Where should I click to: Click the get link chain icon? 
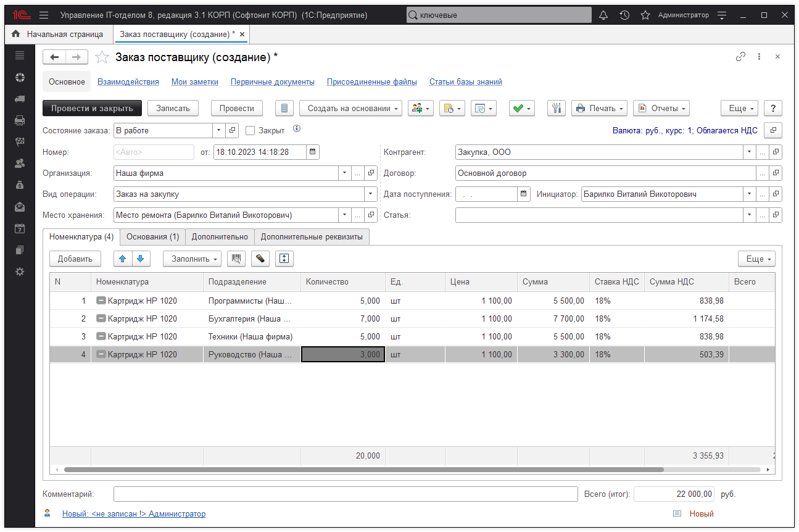click(x=740, y=57)
